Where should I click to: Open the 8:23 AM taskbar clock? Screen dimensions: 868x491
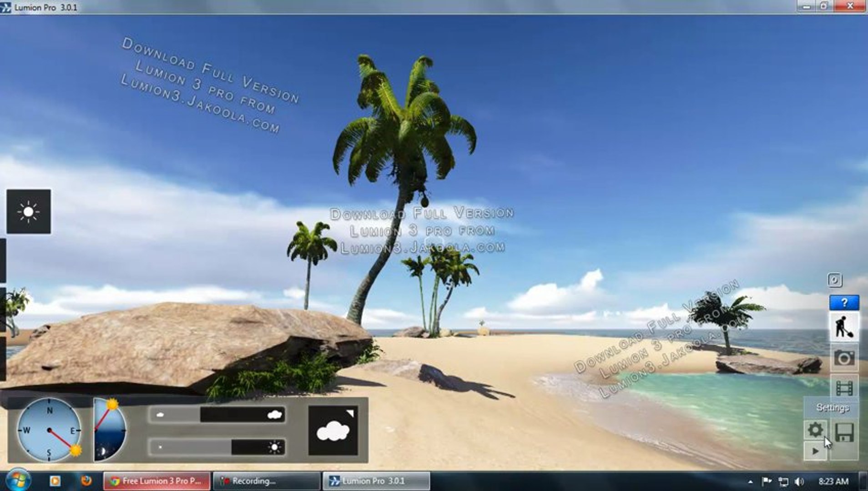pos(833,481)
